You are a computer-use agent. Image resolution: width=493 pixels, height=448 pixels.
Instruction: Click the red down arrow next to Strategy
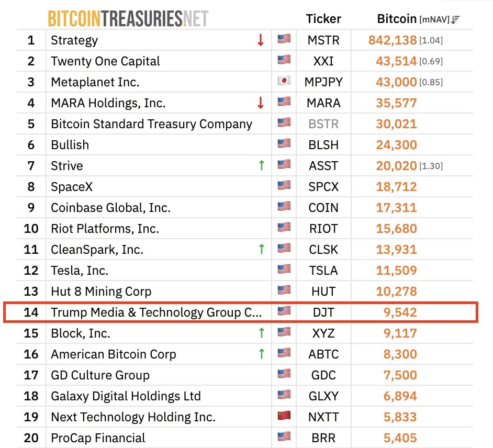(260, 40)
